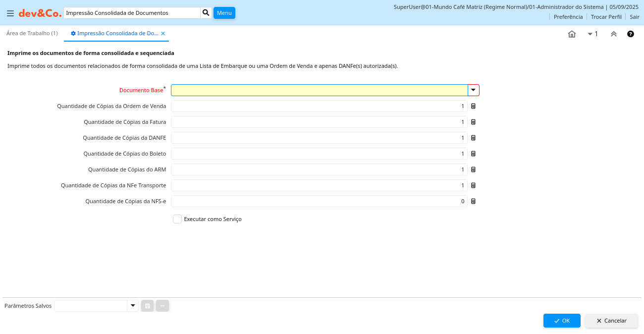Expand the open windows counter dropdown

coord(592,34)
